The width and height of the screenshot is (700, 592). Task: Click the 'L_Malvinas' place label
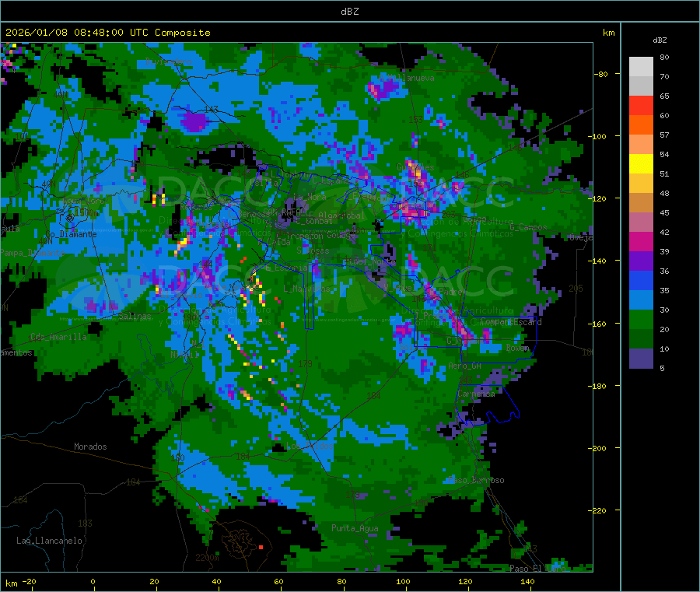[x=306, y=289]
